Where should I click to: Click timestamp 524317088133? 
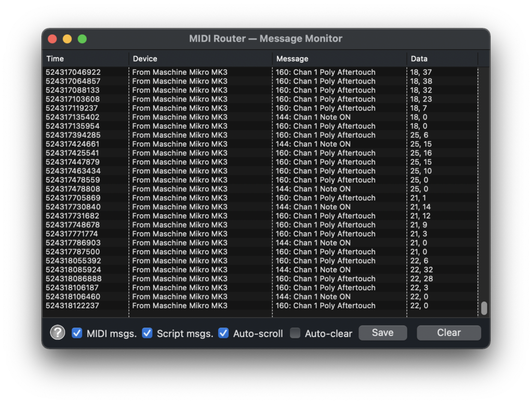tap(73, 90)
